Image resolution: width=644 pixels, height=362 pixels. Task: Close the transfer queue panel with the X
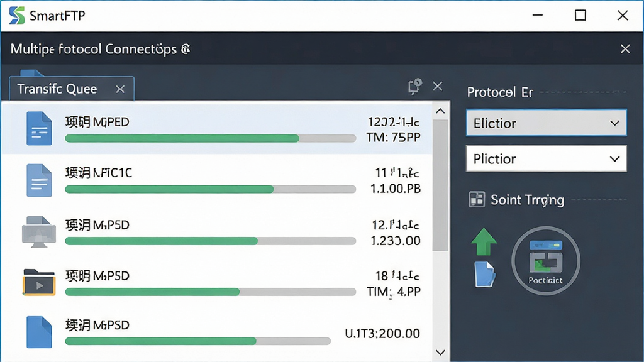coord(438,86)
